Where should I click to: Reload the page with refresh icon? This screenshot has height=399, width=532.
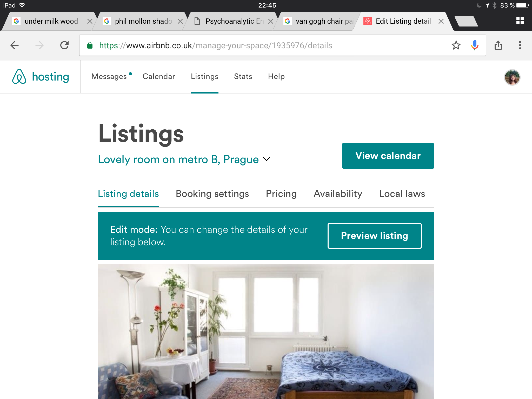pos(64,45)
